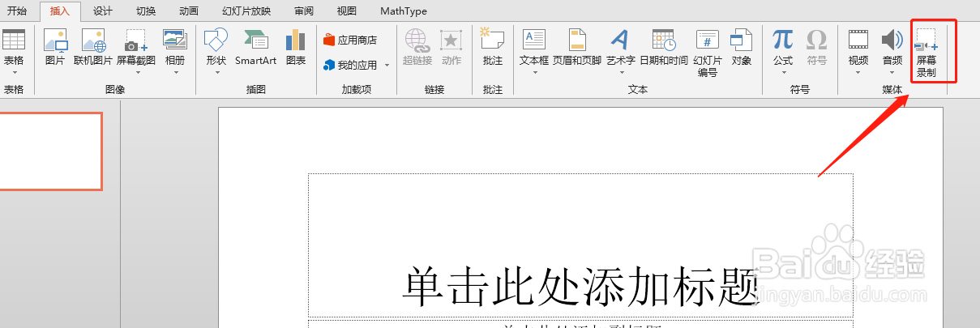Click the 单击此处添加标题 title placeholder

click(x=580, y=245)
